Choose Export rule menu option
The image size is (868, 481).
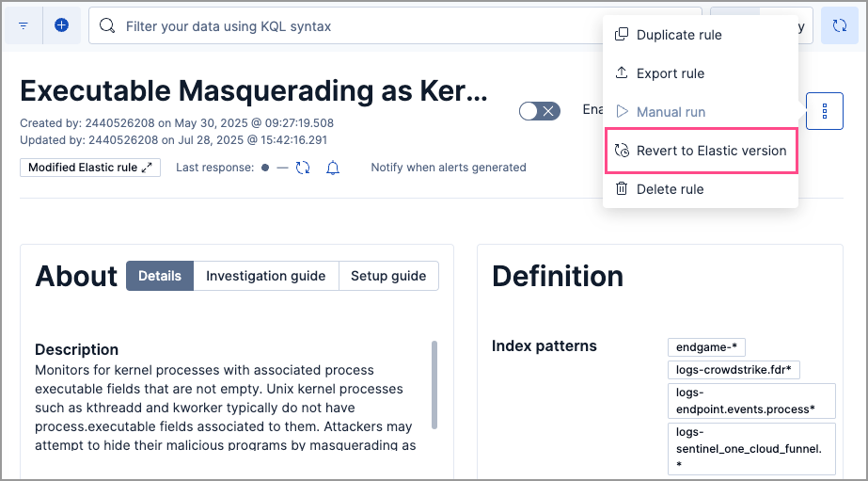coord(670,73)
